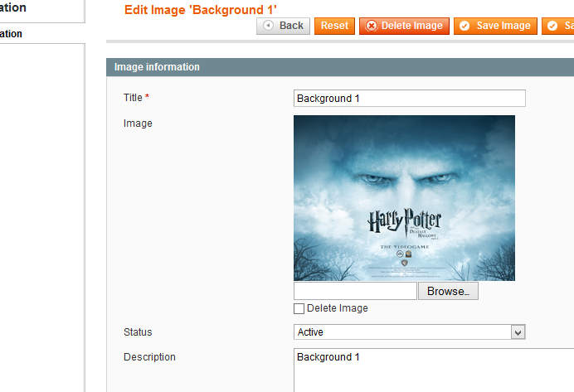574x392 pixels.
Task: Click the Harry Potter image preview
Action: click(x=404, y=198)
